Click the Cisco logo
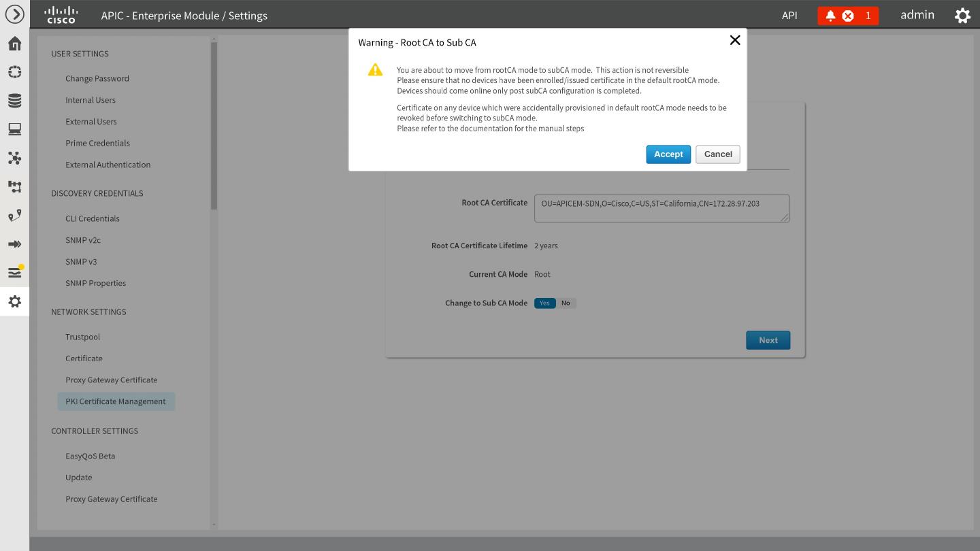Image resolution: width=980 pixels, height=551 pixels. click(x=61, y=14)
